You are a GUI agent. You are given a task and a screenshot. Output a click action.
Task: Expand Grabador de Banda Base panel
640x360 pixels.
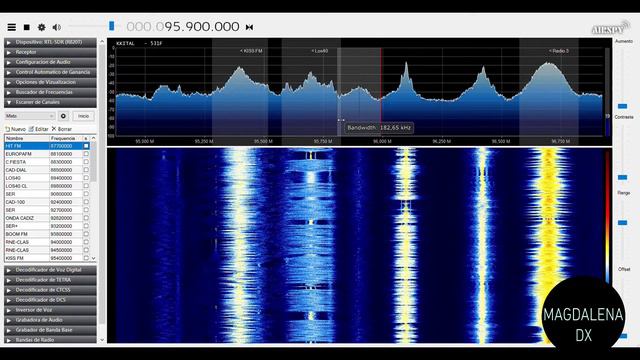(x=50, y=330)
